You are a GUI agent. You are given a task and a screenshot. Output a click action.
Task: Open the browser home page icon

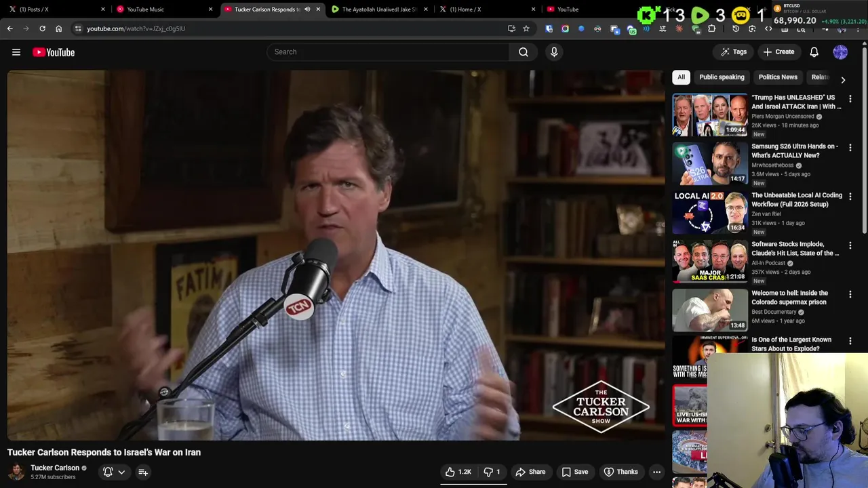pos(58,28)
